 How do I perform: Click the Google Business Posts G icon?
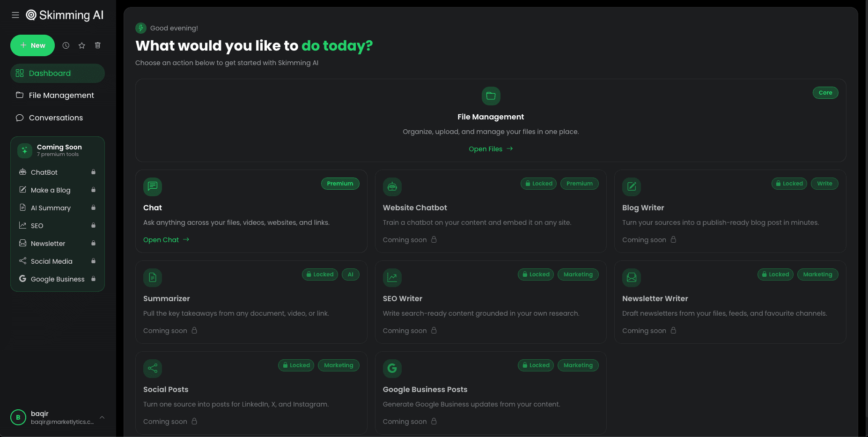pos(392,368)
